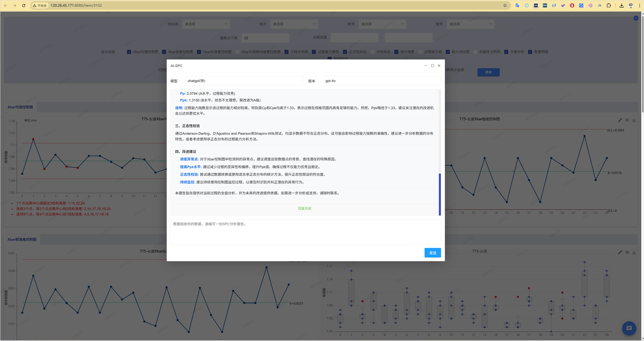Click the chat bubble icon at the bottom right
644x341 pixels.
(x=629, y=328)
